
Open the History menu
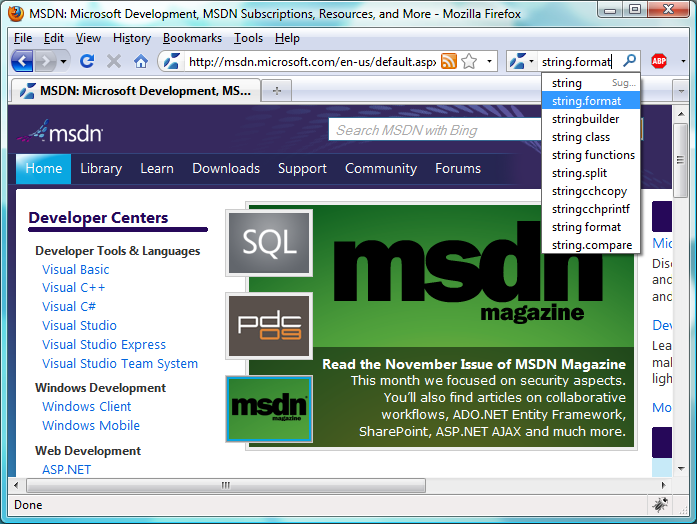tap(132, 38)
